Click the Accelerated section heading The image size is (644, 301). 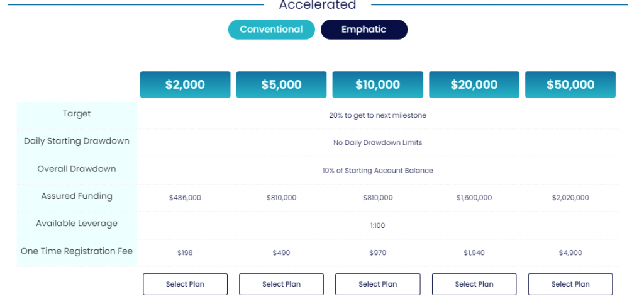318,5
